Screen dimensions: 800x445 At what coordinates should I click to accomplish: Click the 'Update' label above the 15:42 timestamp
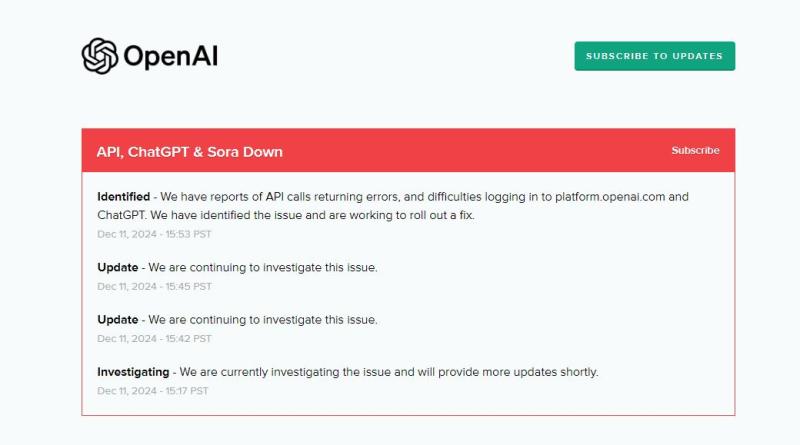[118, 320]
